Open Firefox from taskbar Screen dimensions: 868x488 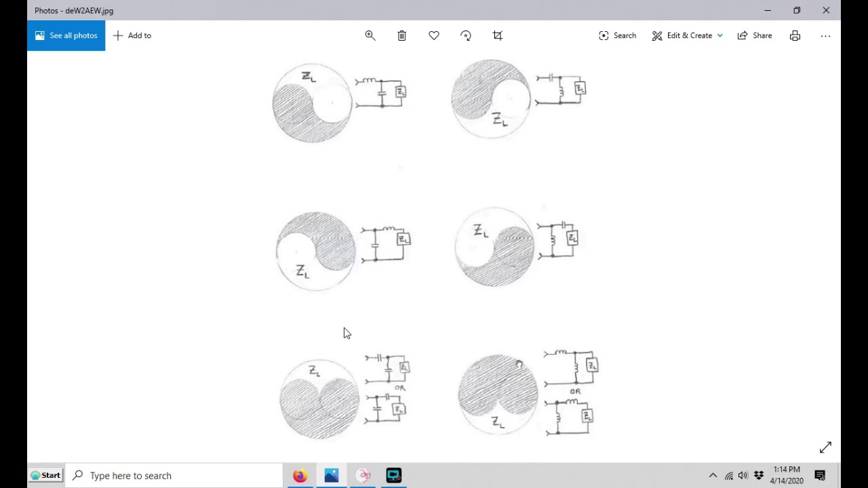[x=300, y=475]
